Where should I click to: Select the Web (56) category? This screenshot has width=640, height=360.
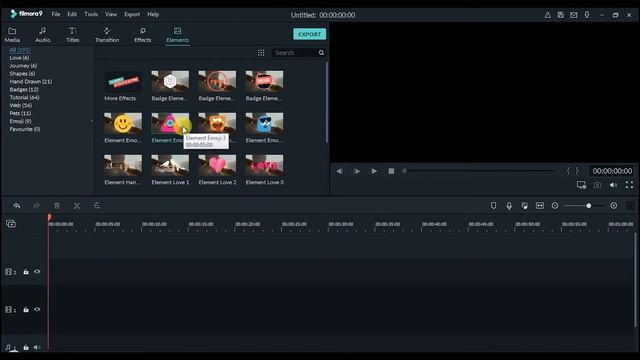pyautogui.click(x=20, y=105)
